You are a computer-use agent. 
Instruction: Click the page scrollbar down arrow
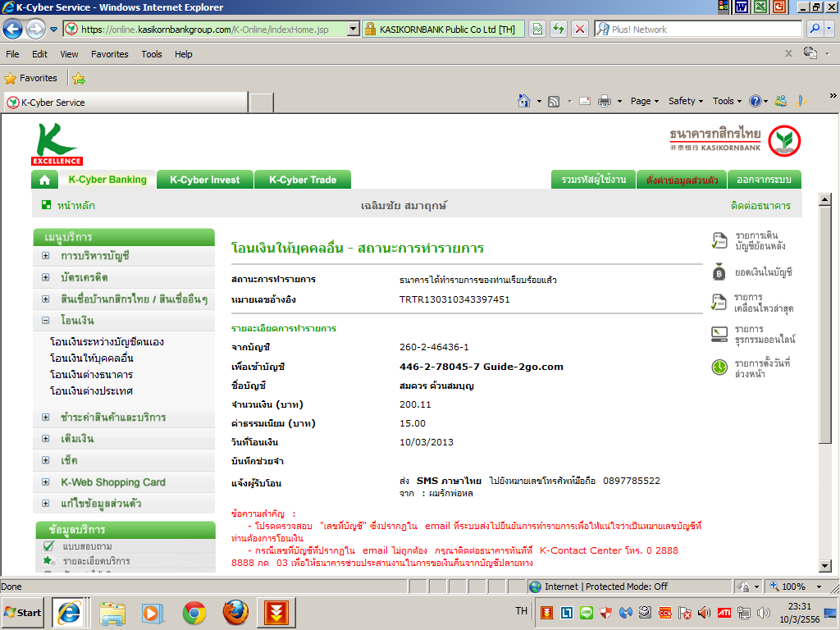coord(825,566)
